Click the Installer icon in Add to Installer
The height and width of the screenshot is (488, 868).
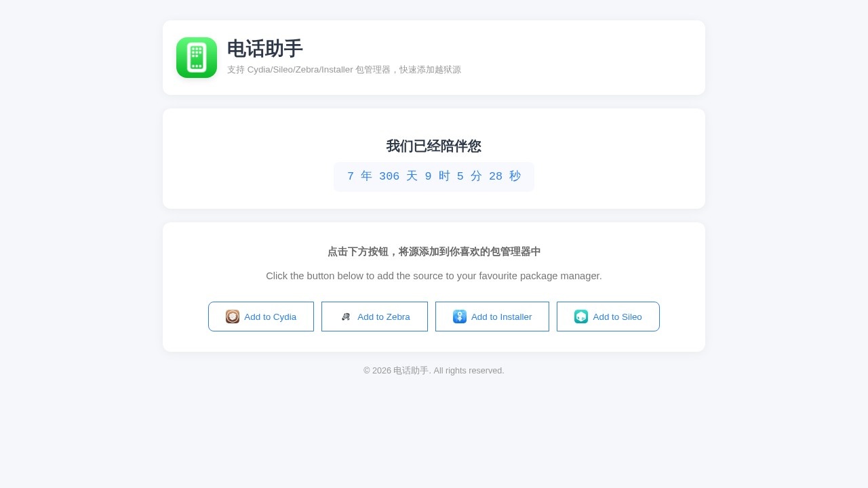coord(460,317)
